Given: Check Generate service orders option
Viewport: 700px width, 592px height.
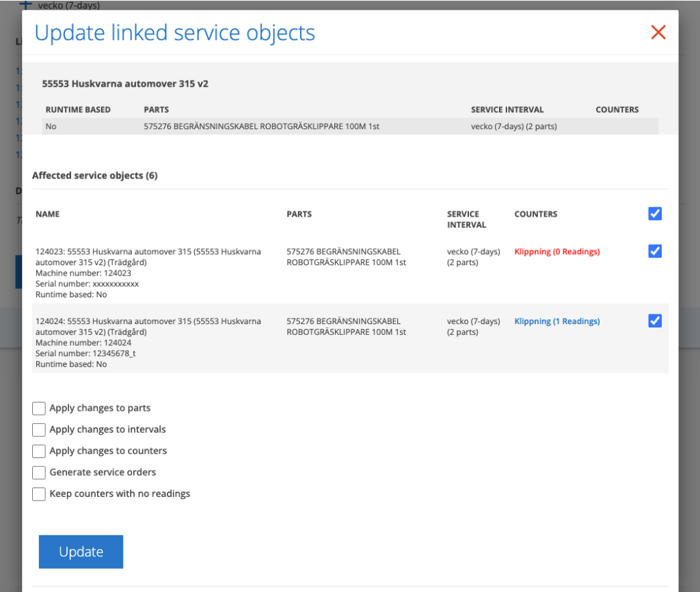Looking at the screenshot, I should pyautogui.click(x=39, y=472).
